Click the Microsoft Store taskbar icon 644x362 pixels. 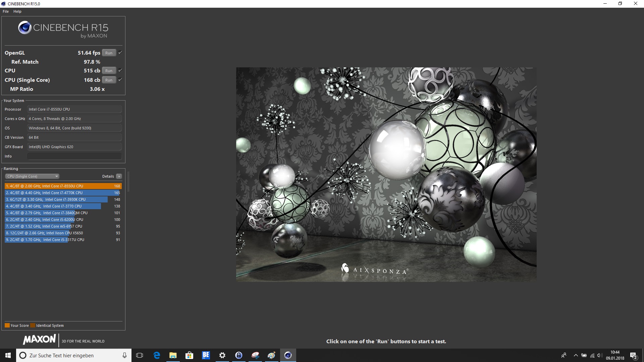coord(190,355)
